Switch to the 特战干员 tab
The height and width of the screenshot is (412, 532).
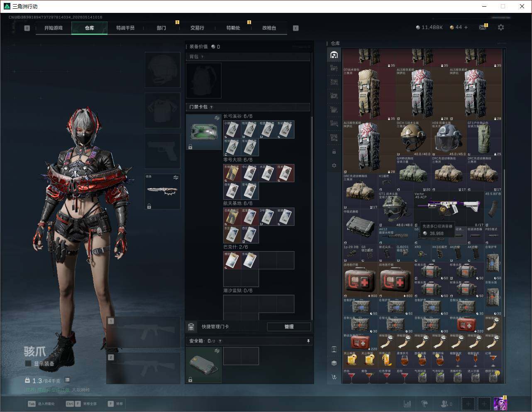[125, 28]
